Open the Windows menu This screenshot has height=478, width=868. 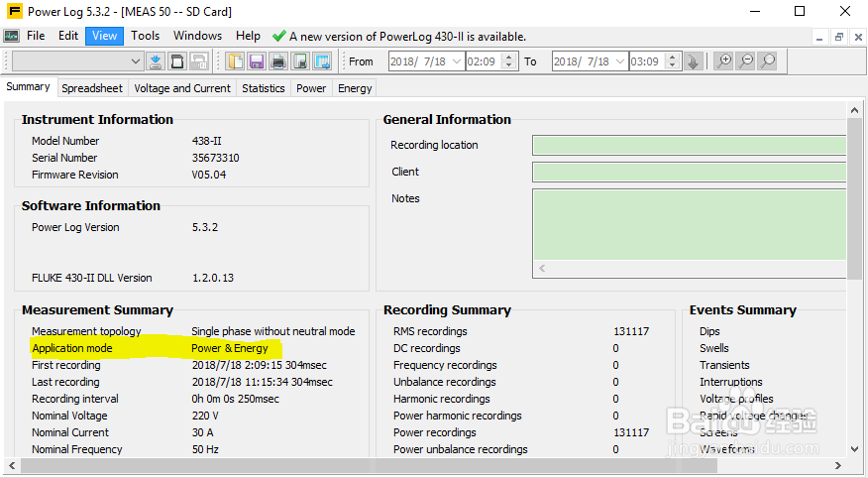click(x=197, y=36)
